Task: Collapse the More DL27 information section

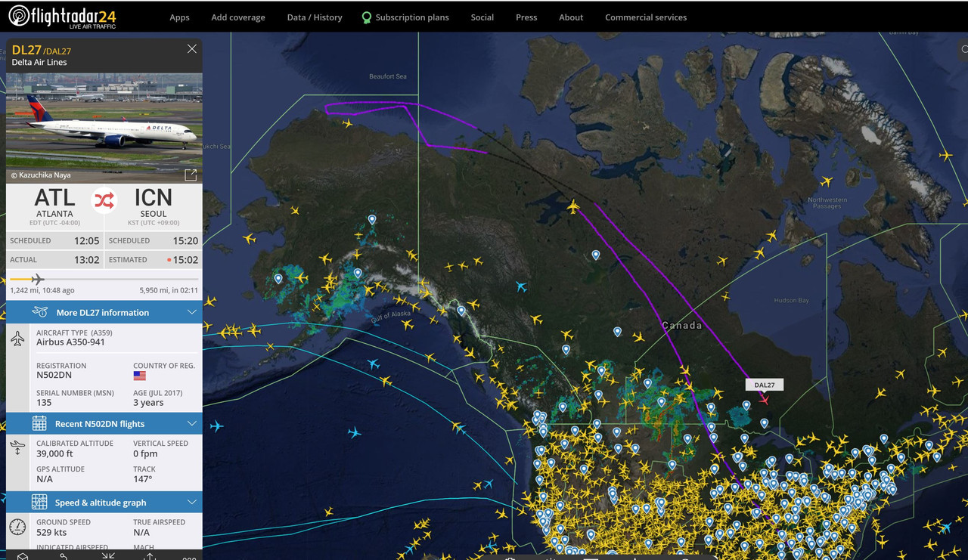Action: pos(191,312)
